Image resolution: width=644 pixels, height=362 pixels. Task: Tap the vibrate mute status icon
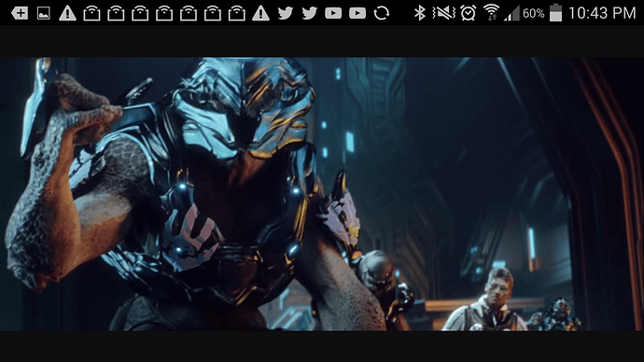pyautogui.click(x=444, y=13)
